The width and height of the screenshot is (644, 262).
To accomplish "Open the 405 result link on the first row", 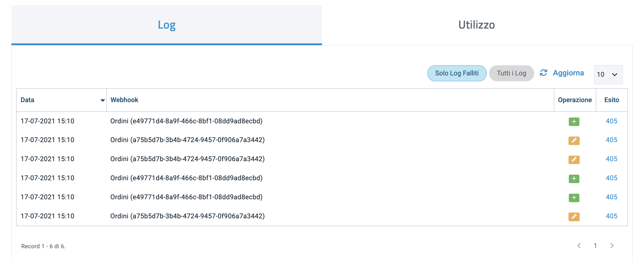I will [611, 121].
